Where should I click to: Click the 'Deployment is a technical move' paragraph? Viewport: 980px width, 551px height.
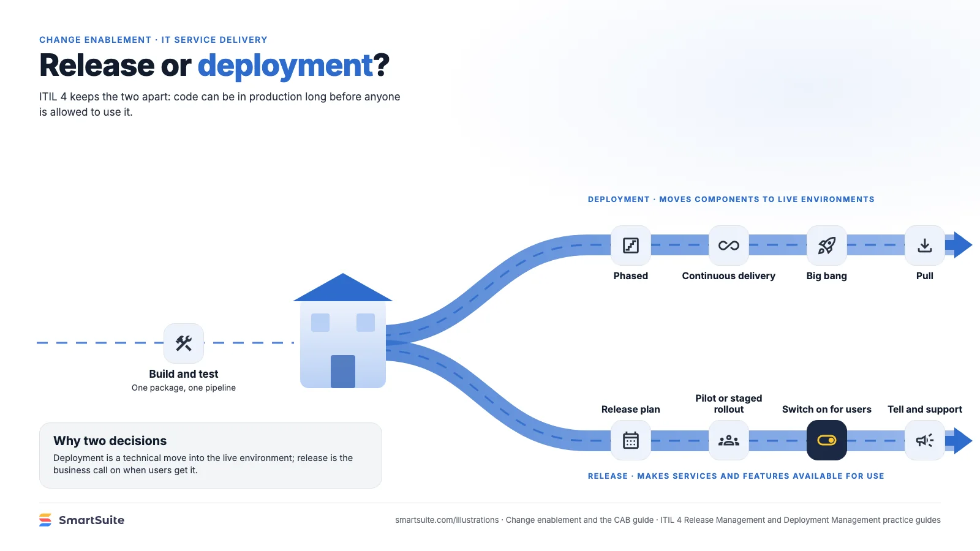pos(203,464)
